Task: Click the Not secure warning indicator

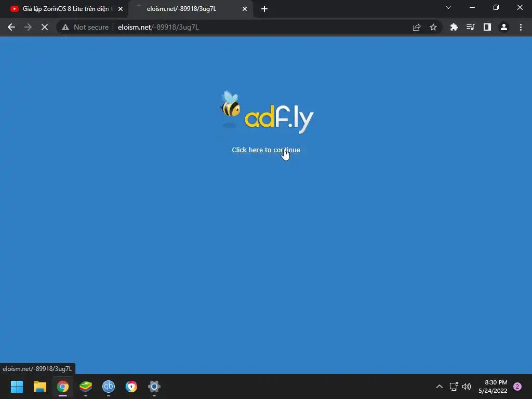Action: (85, 27)
